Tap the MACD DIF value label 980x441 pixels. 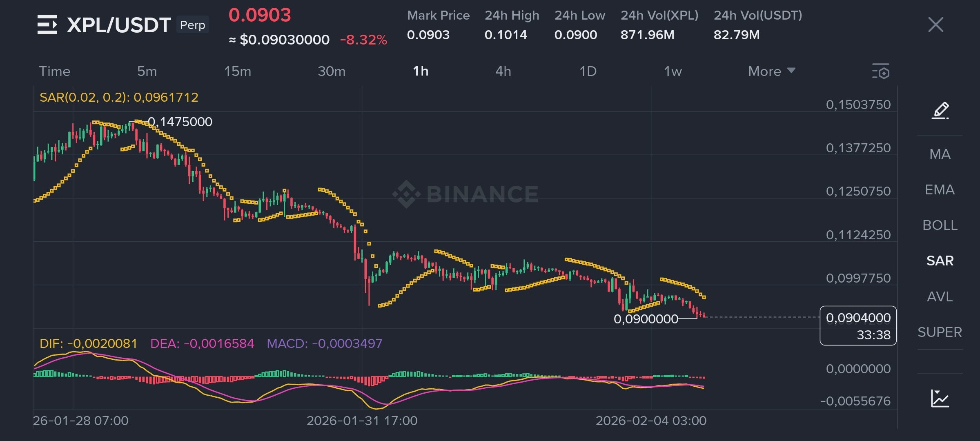[x=88, y=343]
